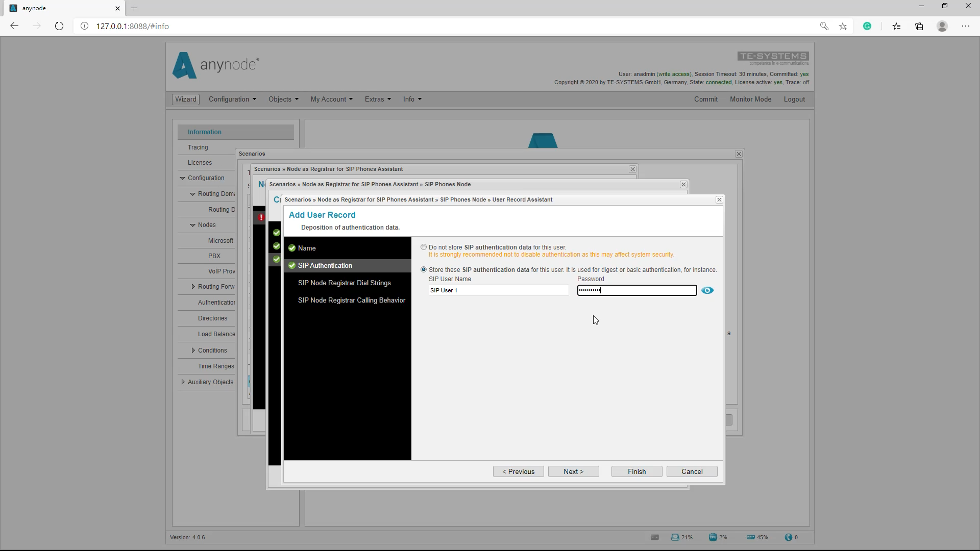Click the network globe status icon

pos(789,537)
